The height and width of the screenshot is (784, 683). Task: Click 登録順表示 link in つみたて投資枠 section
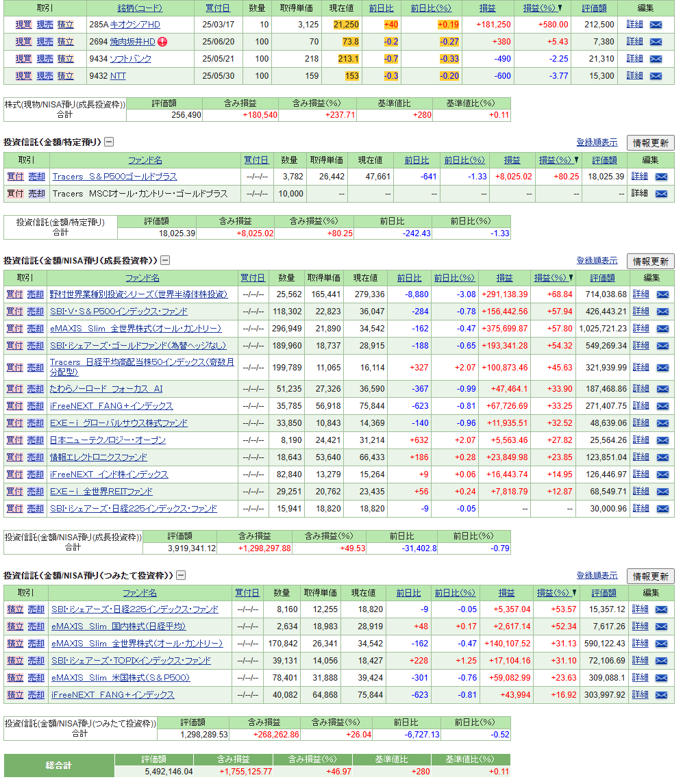tap(597, 576)
